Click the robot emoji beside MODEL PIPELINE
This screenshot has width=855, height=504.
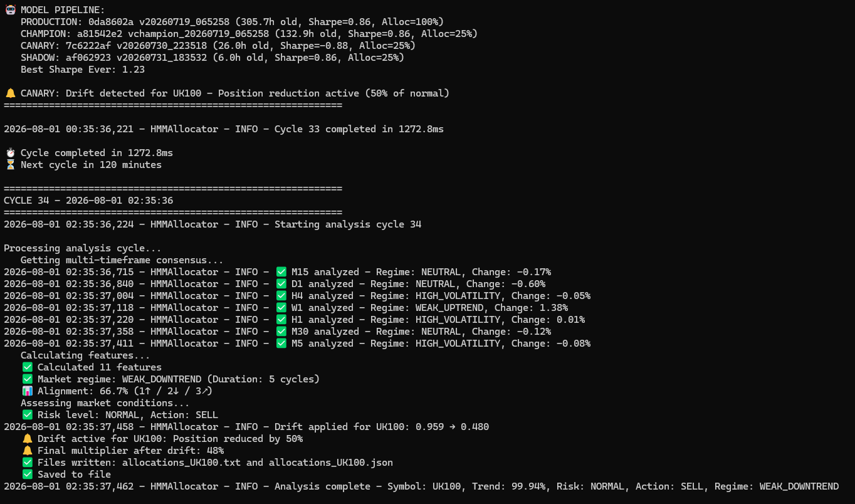[10, 10]
